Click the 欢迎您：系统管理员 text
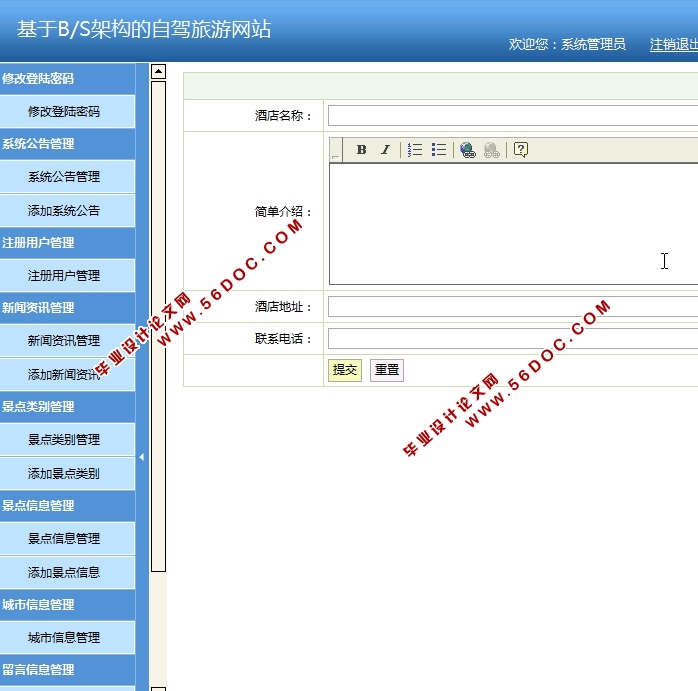 click(567, 44)
